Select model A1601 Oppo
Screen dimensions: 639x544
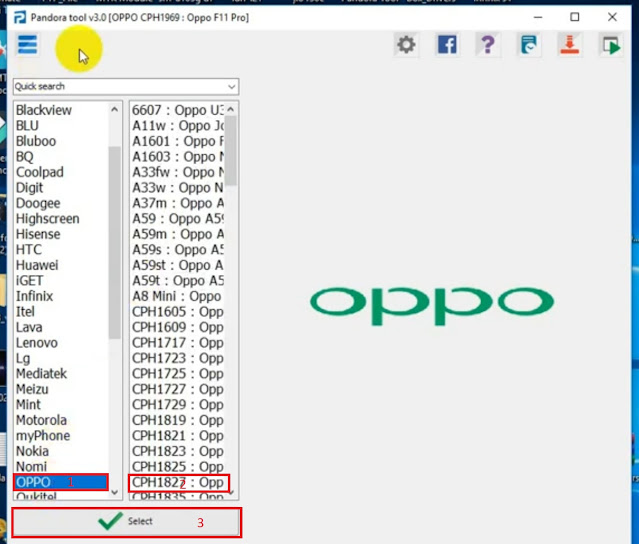178,141
